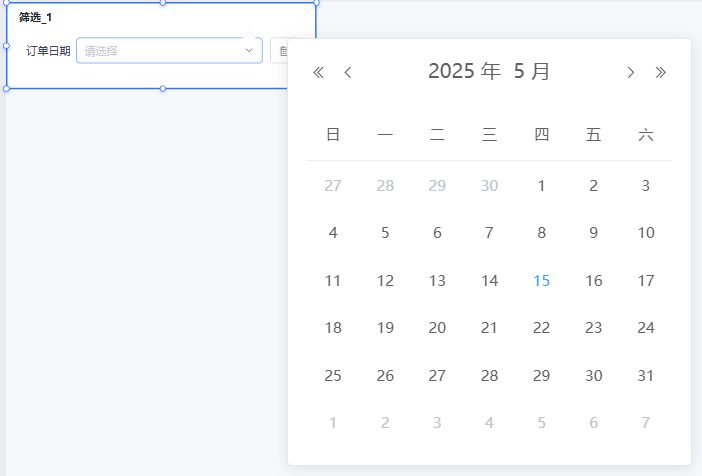Screen dimensions: 702x476
Task: Choose the dark May 29 date
Action: tap(541, 376)
